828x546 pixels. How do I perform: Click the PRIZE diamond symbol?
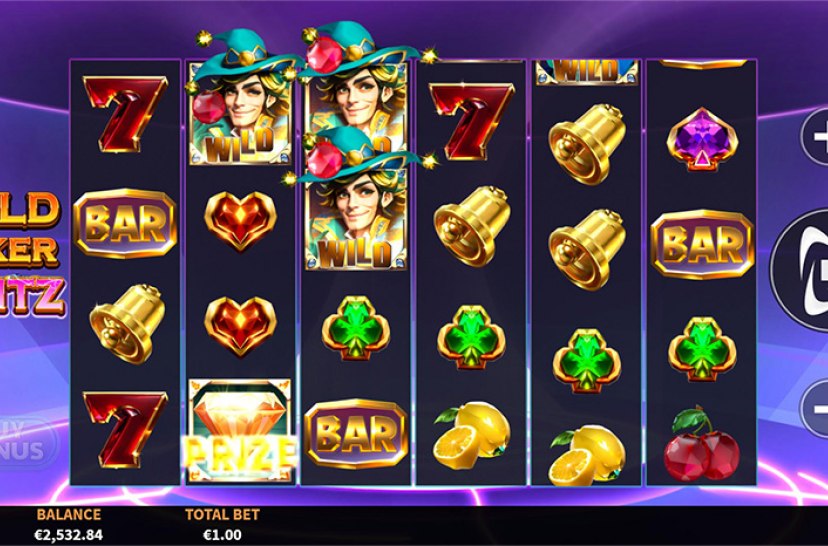coord(240,430)
